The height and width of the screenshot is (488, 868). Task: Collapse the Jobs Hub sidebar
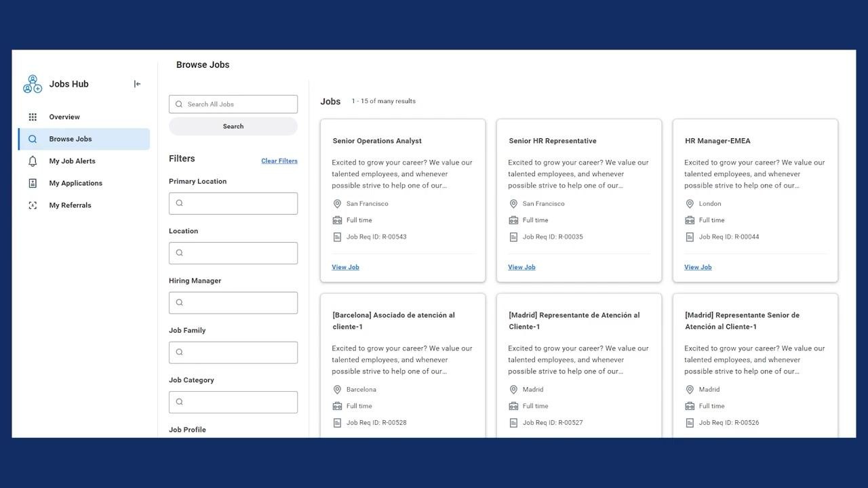[x=138, y=84]
